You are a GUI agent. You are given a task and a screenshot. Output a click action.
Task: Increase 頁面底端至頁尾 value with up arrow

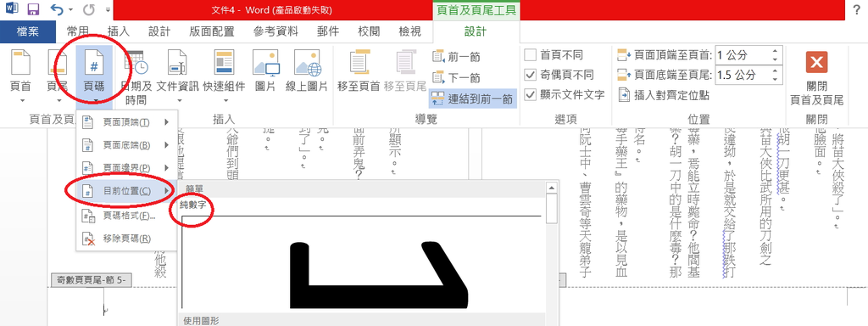[x=775, y=70]
